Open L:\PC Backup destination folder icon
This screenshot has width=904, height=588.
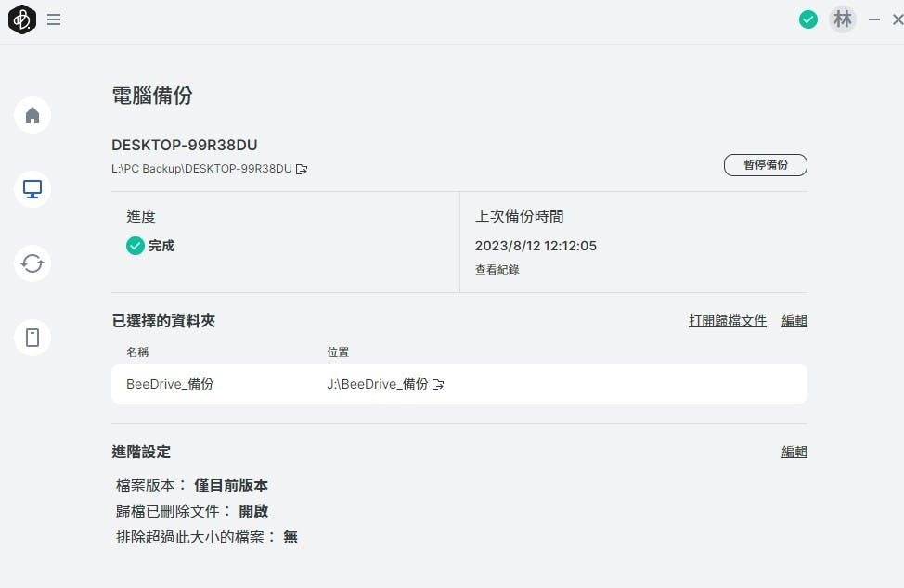pyautogui.click(x=302, y=169)
